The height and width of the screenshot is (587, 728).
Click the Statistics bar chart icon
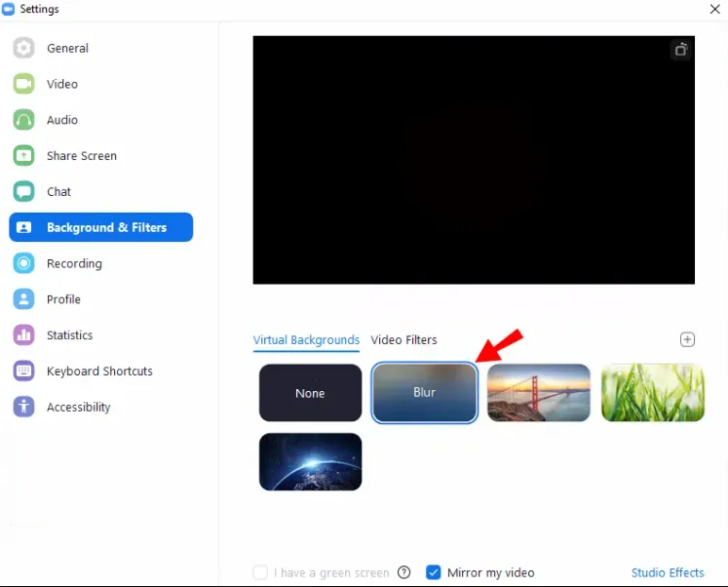point(23,334)
